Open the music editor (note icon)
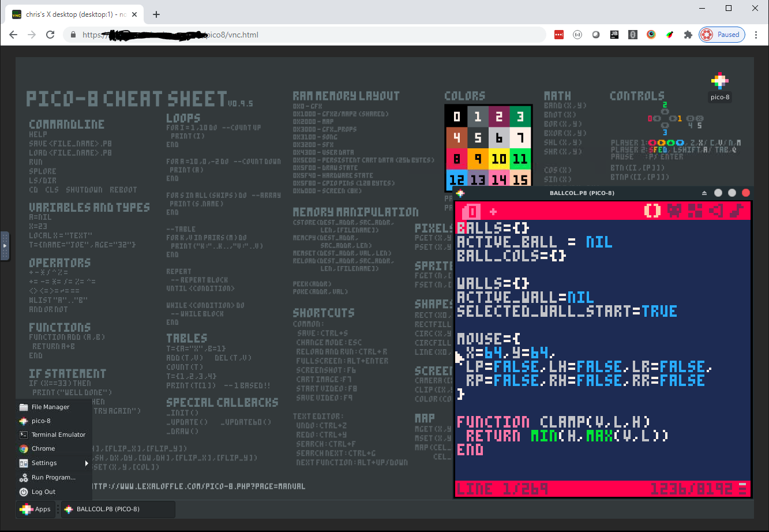This screenshot has height=532, width=769. click(737, 211)
